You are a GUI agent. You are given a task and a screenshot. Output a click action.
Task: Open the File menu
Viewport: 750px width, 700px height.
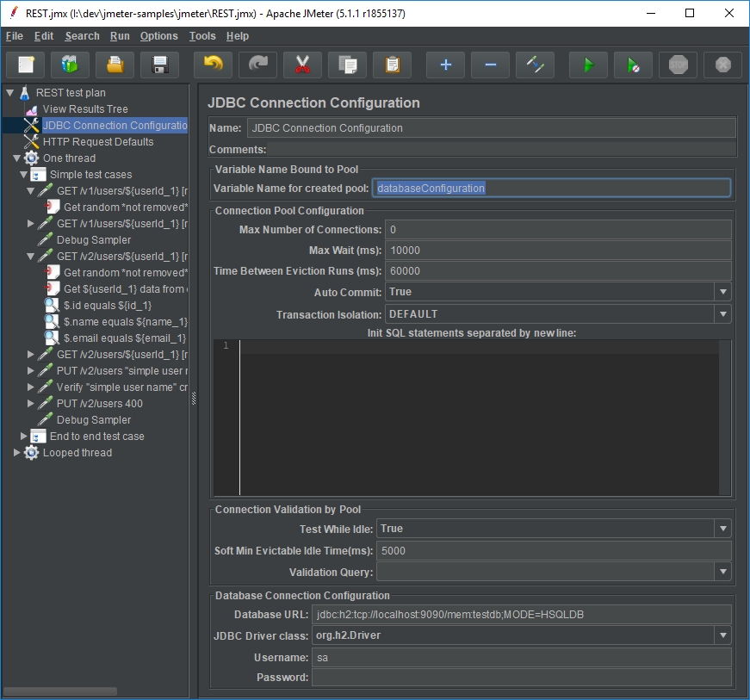(x=15, y=36)
